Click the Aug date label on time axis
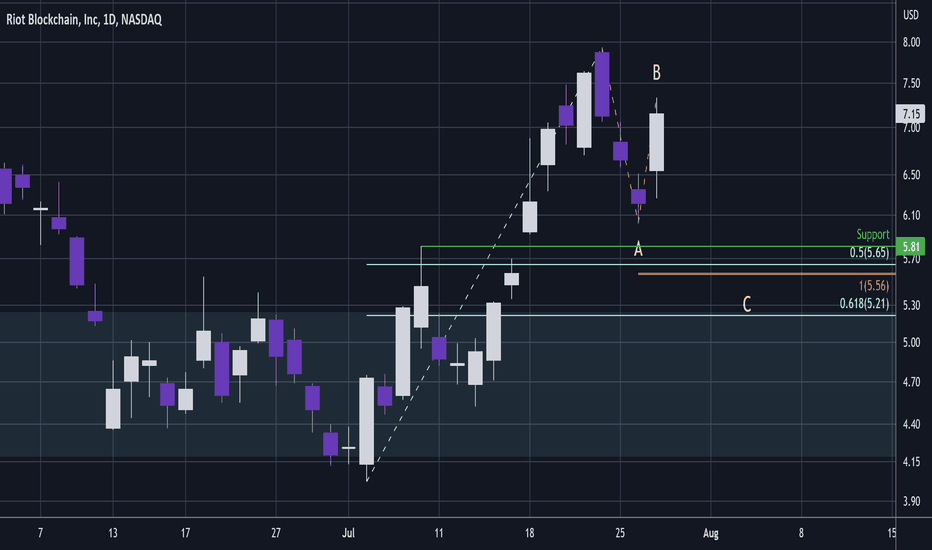This screenshot has height=550, width=932. pyautogui.click(x=711, y=533)
